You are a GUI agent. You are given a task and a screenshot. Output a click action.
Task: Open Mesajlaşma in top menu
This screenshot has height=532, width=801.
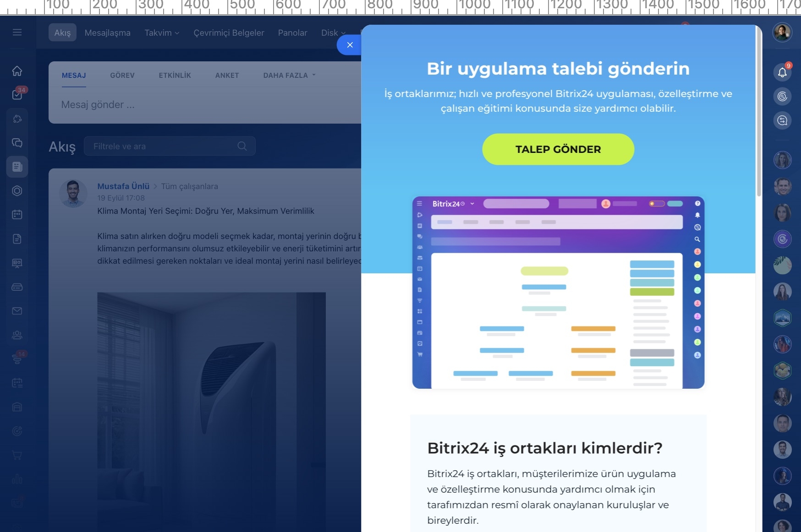point(107,33)
